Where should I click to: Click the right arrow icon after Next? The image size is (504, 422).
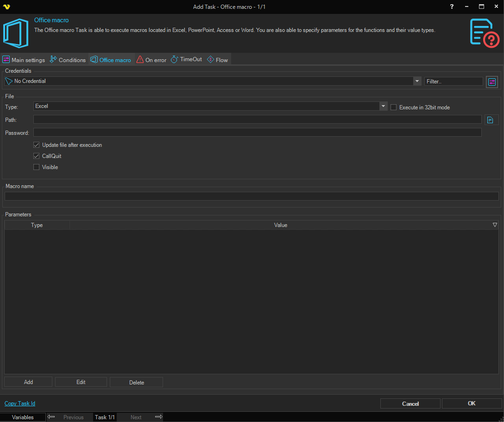158,417
